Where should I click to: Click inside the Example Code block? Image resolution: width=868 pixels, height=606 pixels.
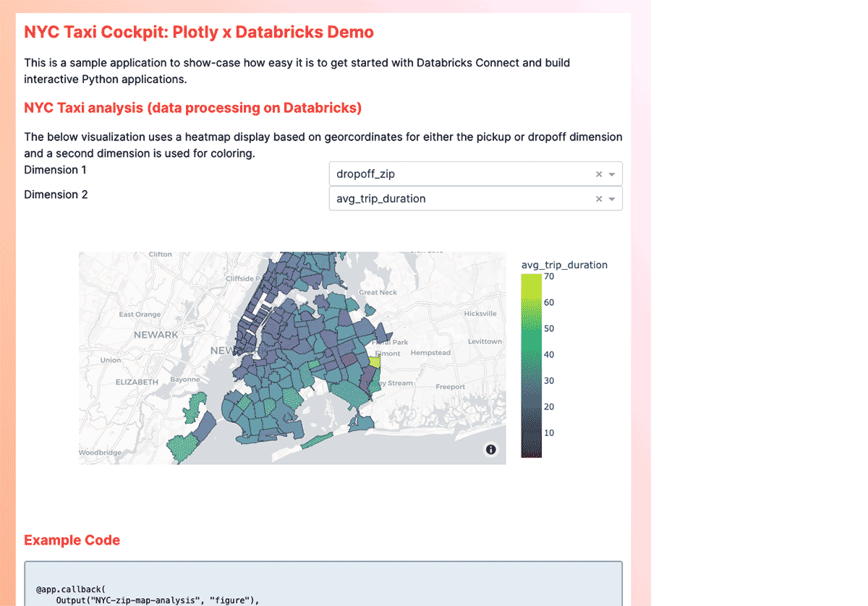click(323, 584)
